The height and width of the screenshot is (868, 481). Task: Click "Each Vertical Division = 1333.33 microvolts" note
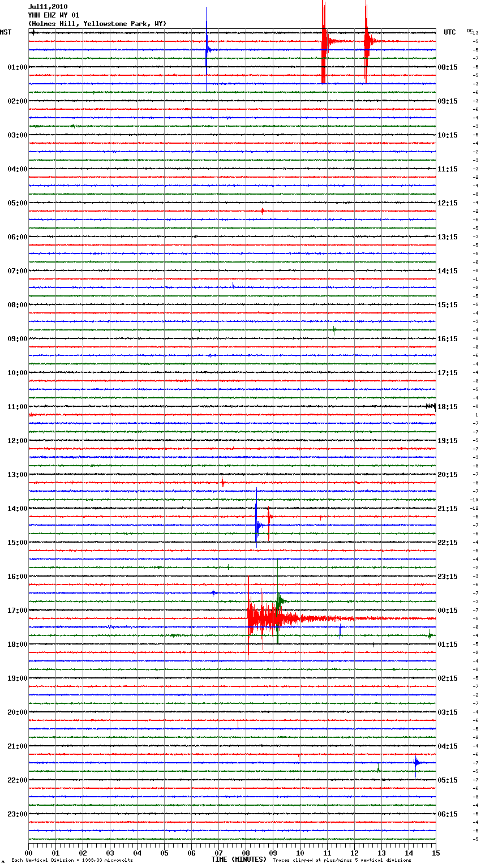pyautogui.click(x=72, y=860)
